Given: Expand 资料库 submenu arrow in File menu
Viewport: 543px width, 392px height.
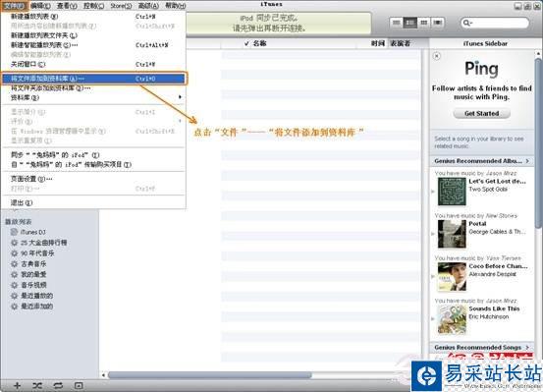Looking at the screenshot, I should pos(180,97).
